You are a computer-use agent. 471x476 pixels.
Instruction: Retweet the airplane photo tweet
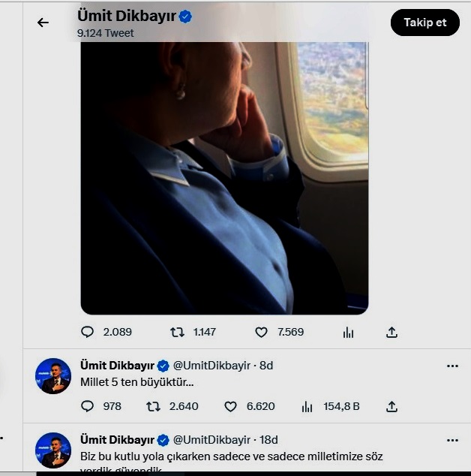click(177, 332)
